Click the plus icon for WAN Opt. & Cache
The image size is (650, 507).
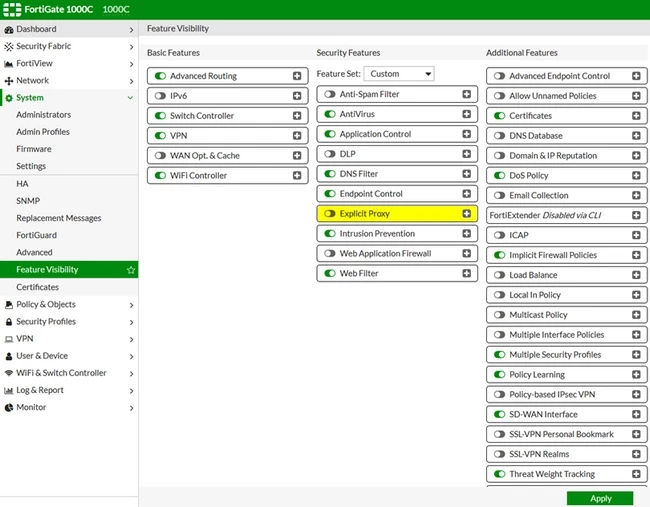pyautogui.click(x=297, y=155)
